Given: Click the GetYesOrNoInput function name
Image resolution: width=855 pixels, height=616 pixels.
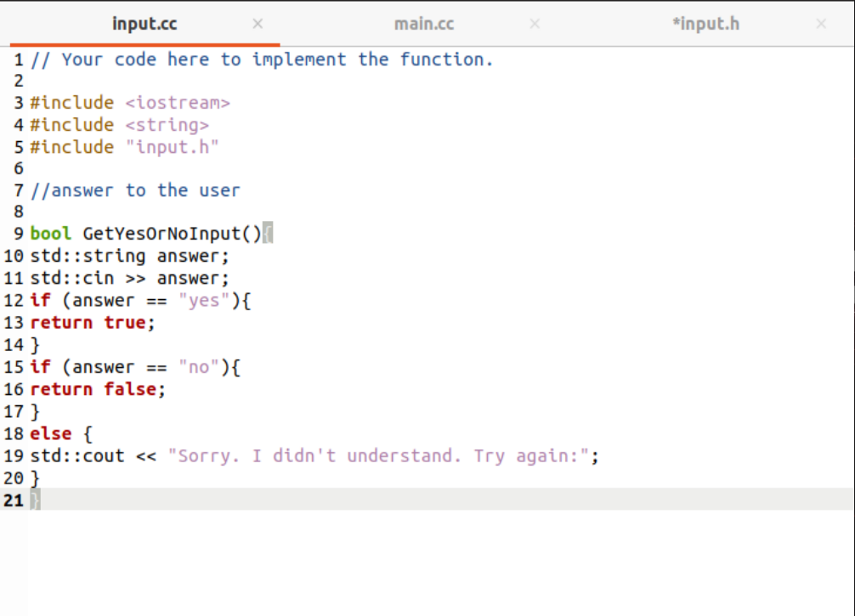Looking at the screenshot, I should [161, 234].
